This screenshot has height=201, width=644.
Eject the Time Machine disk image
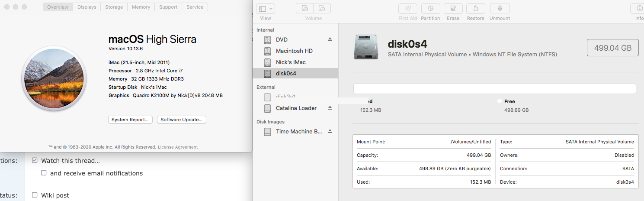330,131
